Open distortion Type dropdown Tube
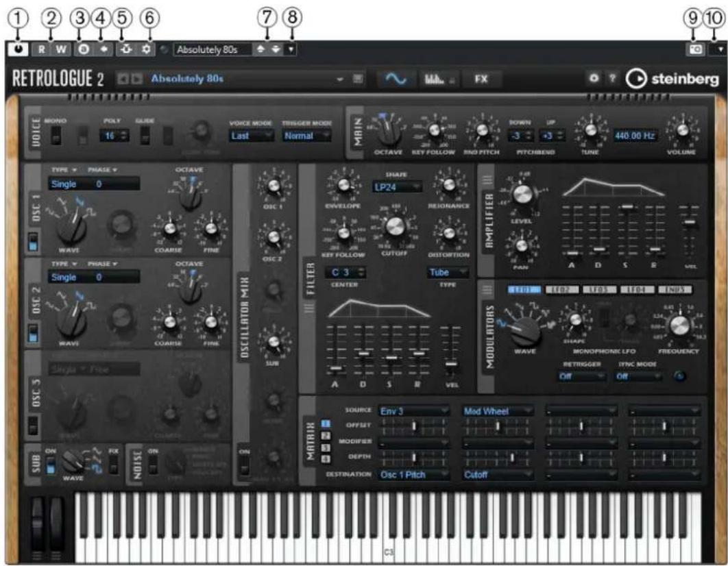Image resolution: width=728 pixels, height=566 pixels. (448, 272)
